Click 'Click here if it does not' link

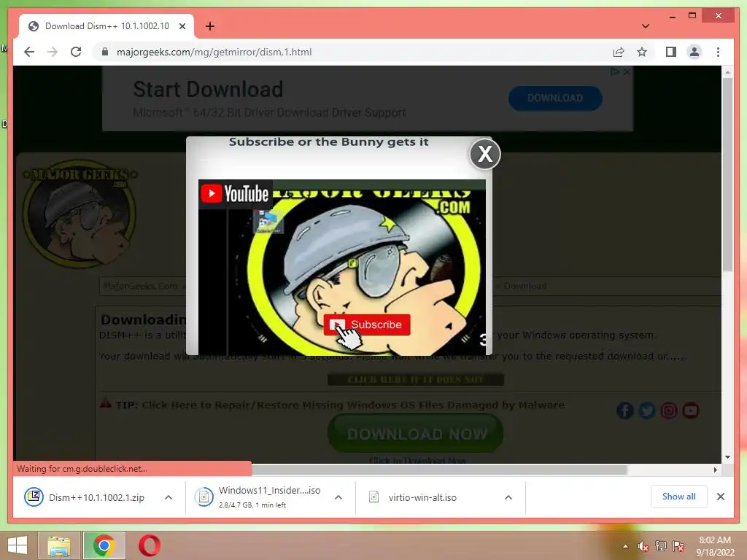[x=416, y=379]
